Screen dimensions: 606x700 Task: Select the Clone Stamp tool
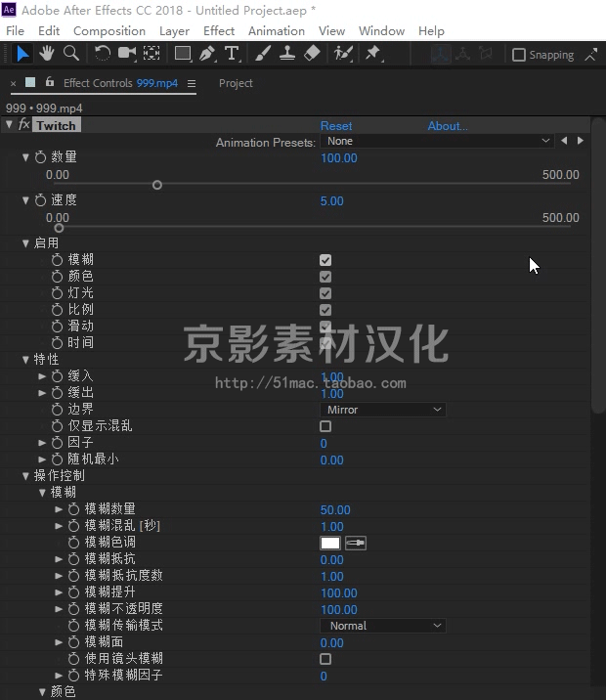pos(287,54)
